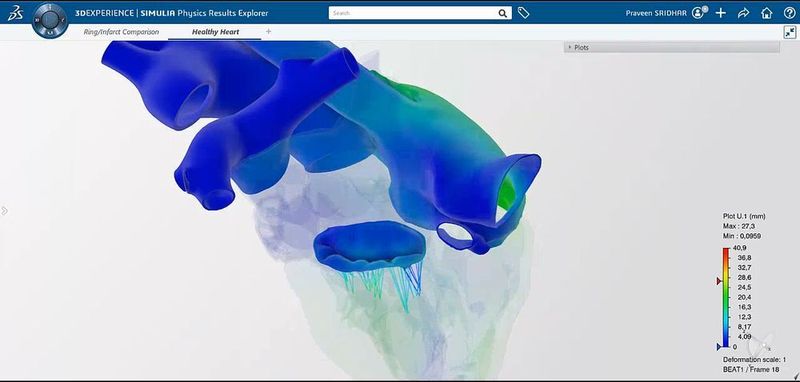Open the compass navigation widget
Image resolution: width=800 pixels, height=382 pixels.
pos(49,19)
